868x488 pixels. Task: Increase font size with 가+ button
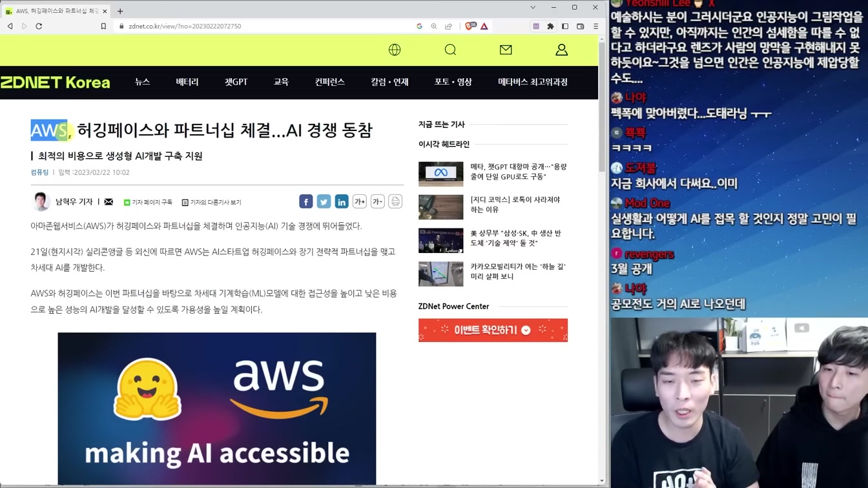point(360,201)
